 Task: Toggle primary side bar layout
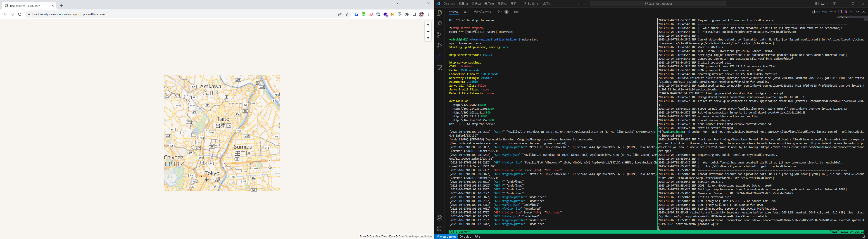click(817, 4)
